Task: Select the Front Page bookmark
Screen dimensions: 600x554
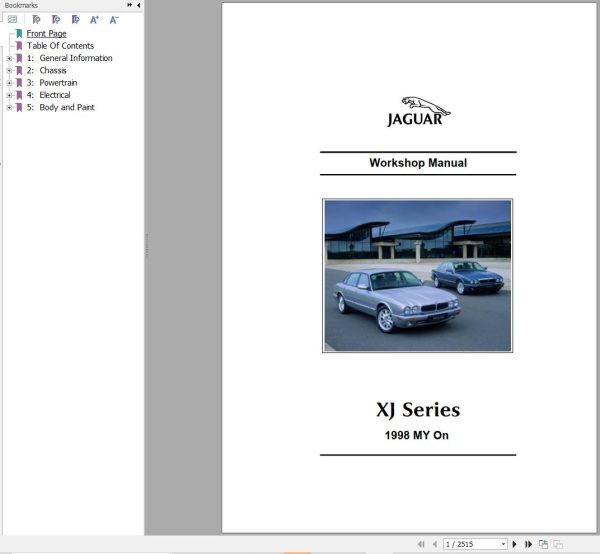Action: (46, 34)
